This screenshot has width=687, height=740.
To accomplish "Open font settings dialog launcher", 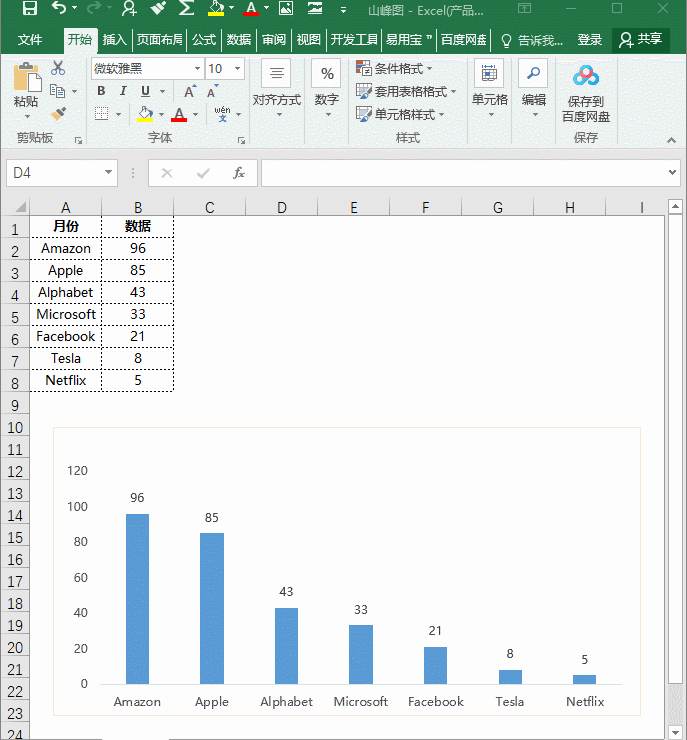I will coord(241,140).
